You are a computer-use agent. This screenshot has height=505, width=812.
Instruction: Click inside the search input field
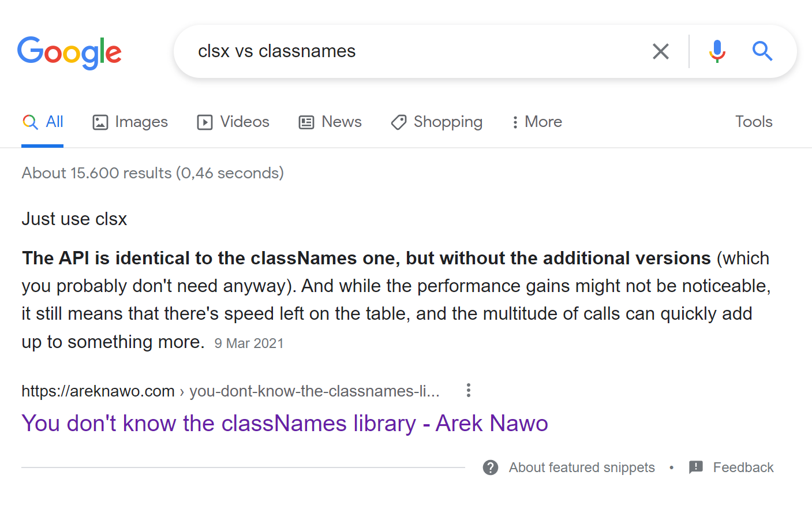pyautogui.click(x=404, y=51)
